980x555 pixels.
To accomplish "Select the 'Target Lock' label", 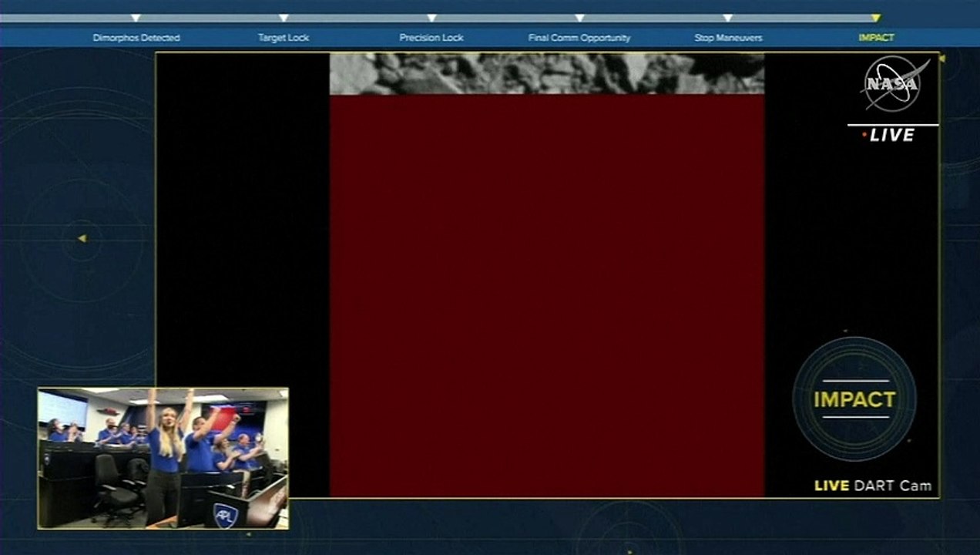I will click(x=284, y=38).
